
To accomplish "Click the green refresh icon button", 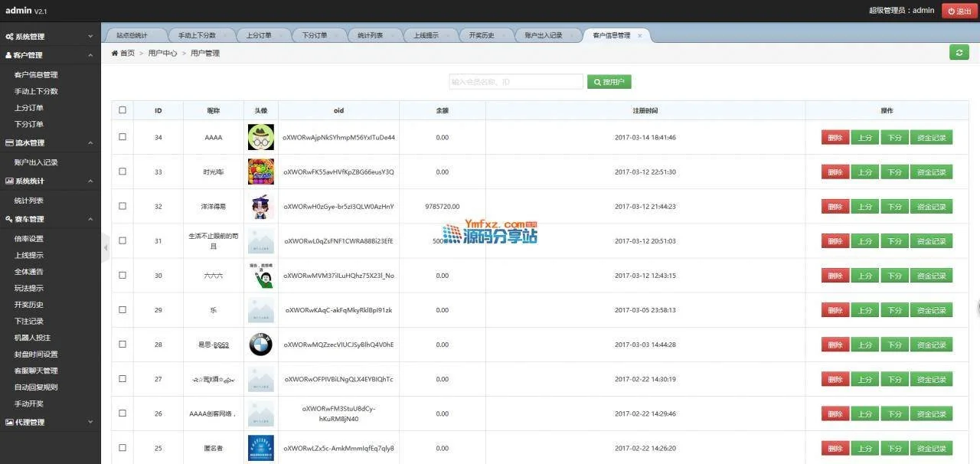I will click(959, 52).
